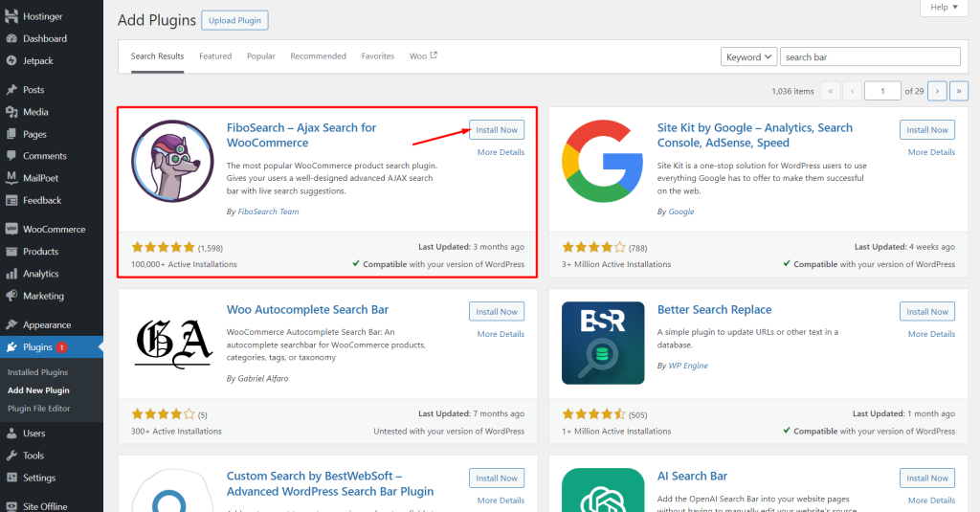The height and width of the screenshot is (512, 980).
Task: Click the plugin search input field
Action: [x=870, y=56]
